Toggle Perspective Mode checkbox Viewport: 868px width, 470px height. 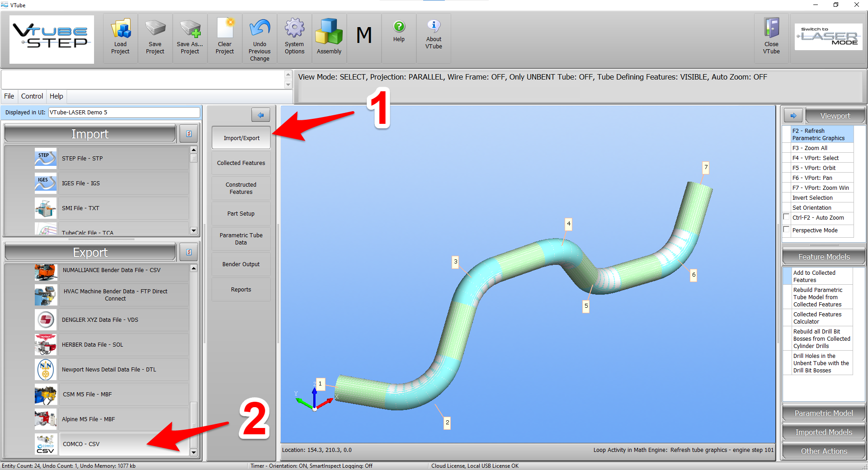(787, 230)
